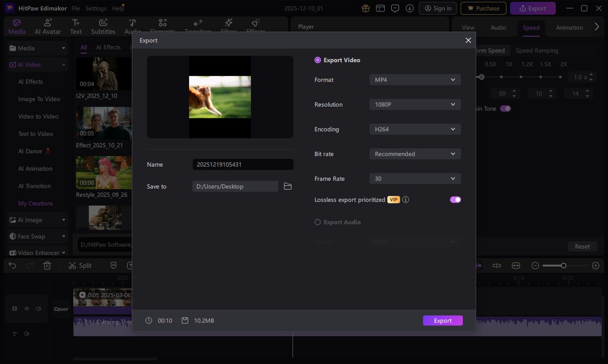This screenshot has height=364, width=608.
Task: Click the info icon beside Lossless export
Action: click(x=406, y=200)
